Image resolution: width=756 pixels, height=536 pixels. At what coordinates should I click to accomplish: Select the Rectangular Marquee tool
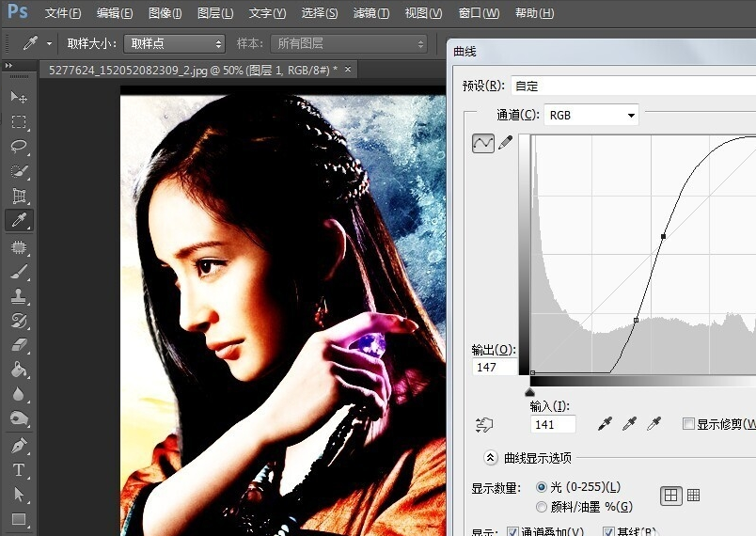click(19, 121)
